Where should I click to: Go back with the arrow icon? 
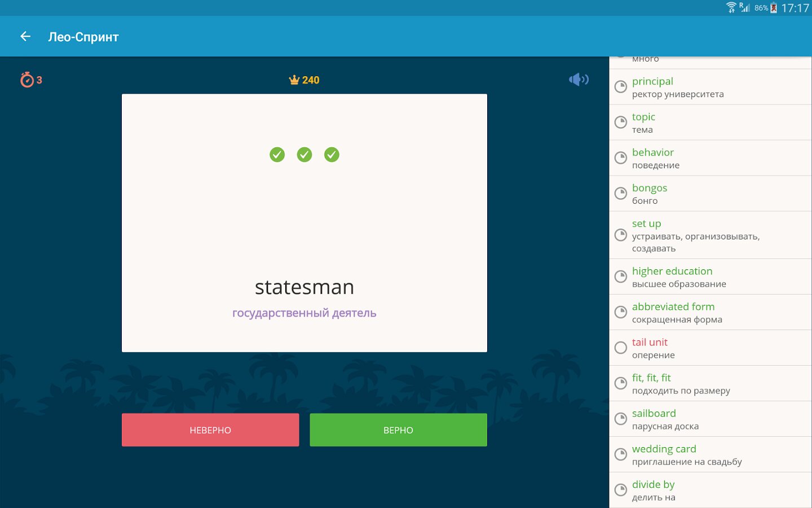click(25, 37)
